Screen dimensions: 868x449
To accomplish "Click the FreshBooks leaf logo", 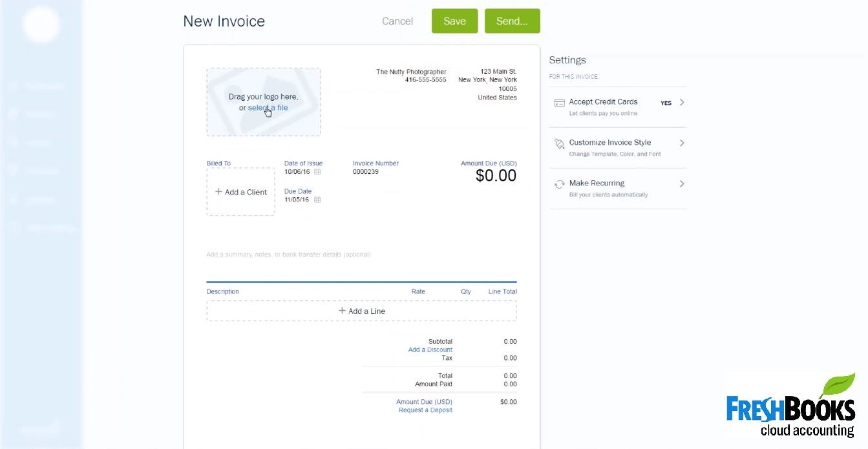I will tap(837, 388).
